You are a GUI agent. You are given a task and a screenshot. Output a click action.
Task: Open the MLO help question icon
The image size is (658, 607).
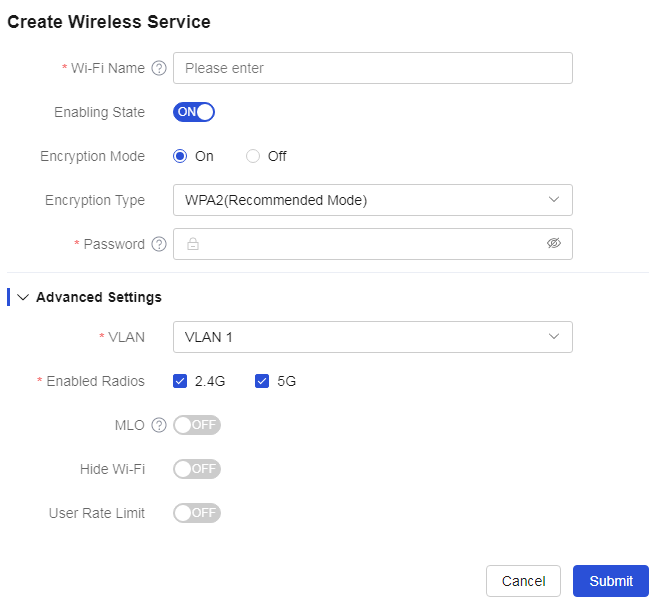click(159, 425)
